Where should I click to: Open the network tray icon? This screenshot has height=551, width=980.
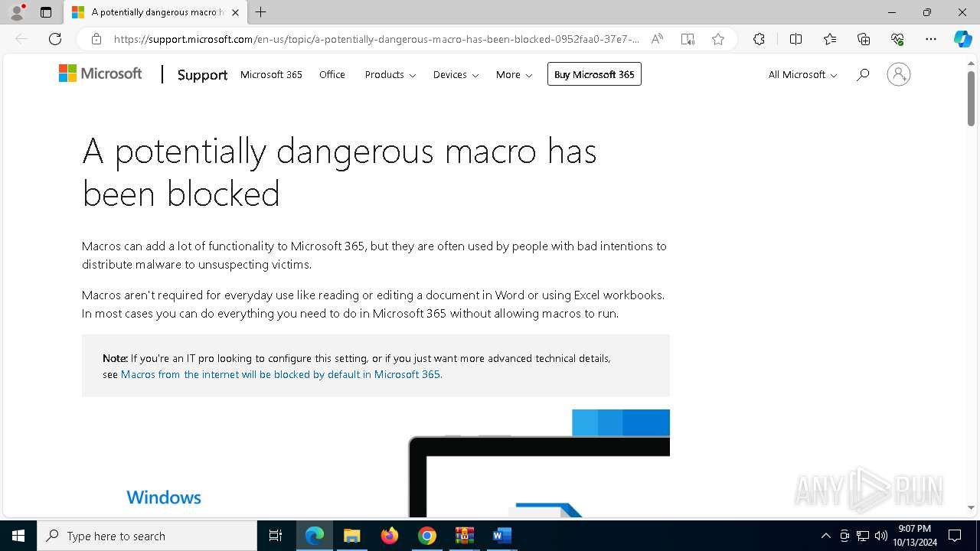tap(863, 536)
